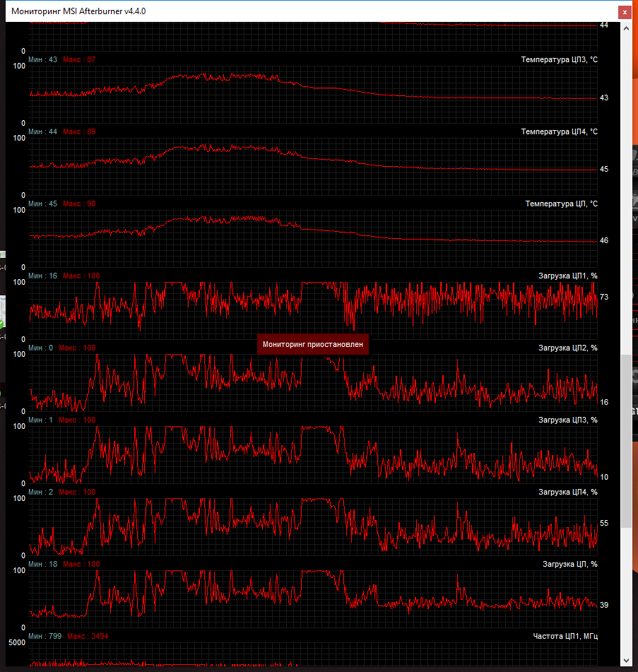Image resolution: width=638 pixels, height=672 pixels.
Task: Click the 'Макс : 90' value label
Action: coord(79,204)
